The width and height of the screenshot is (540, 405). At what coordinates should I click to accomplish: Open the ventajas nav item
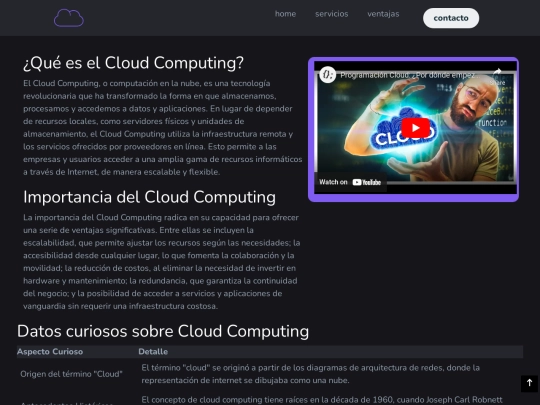pos(383,14)
